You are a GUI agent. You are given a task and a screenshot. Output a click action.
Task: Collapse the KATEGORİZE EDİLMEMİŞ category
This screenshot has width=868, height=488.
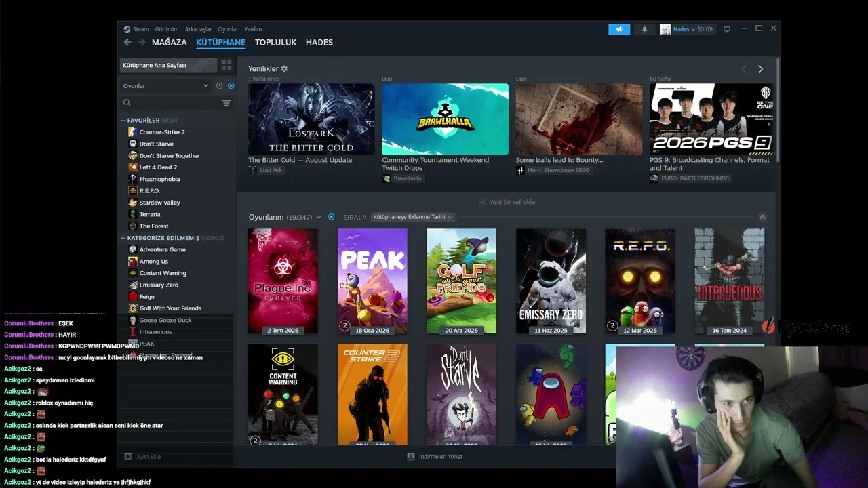[x=123, y=238]
